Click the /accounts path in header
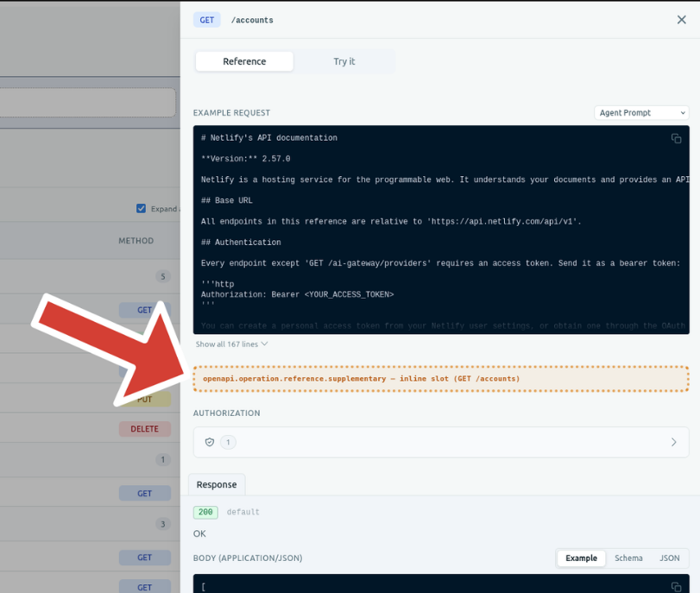700x593 pixels. coord(252,20)
